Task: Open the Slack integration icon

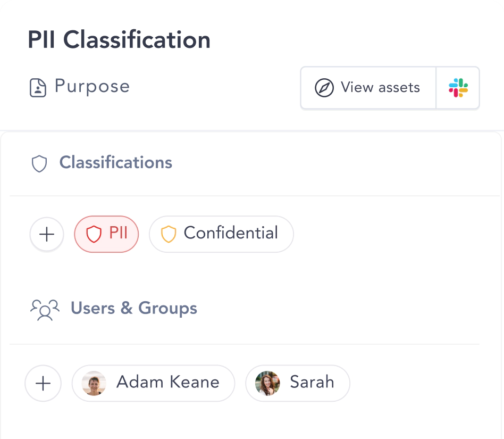Action: click(458, 88)
